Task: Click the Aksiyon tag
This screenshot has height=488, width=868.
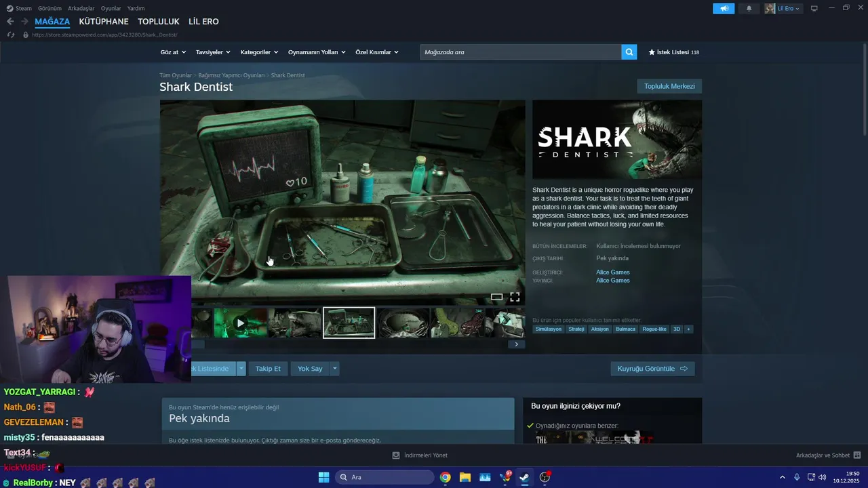Action: tap(600, 329)
